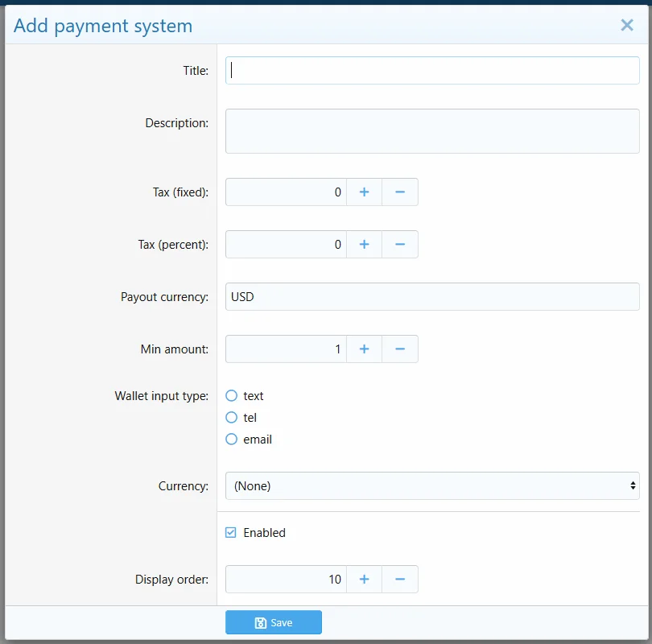Pick the email wallet input option
The image size is (652, 644).
pos(232,440)
